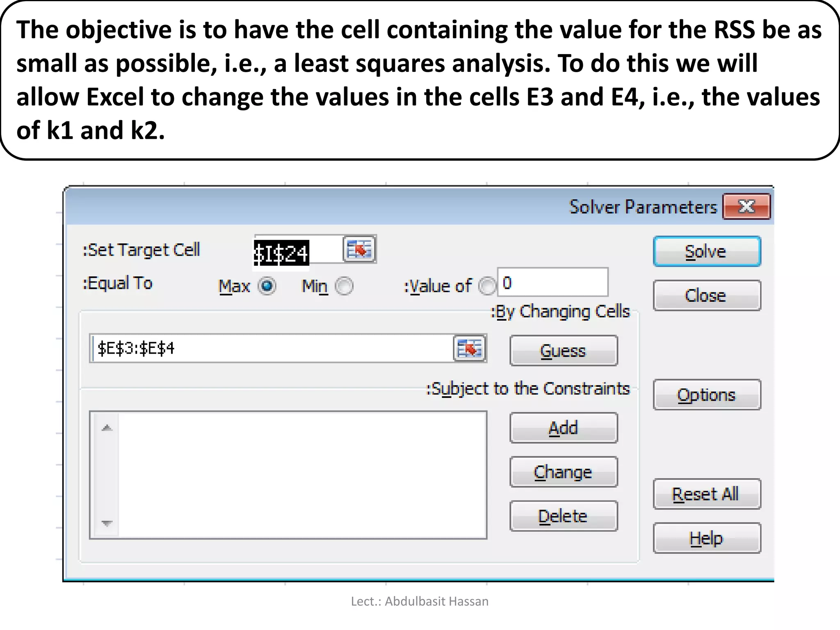Click the Equal To label
The width and height of the screenshot is (840, 630).
118,283
